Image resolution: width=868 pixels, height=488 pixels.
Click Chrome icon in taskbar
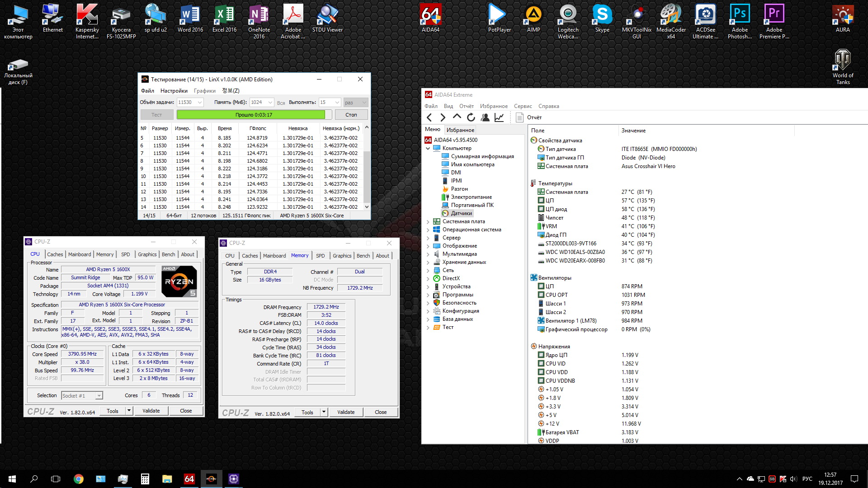[79, 479]
